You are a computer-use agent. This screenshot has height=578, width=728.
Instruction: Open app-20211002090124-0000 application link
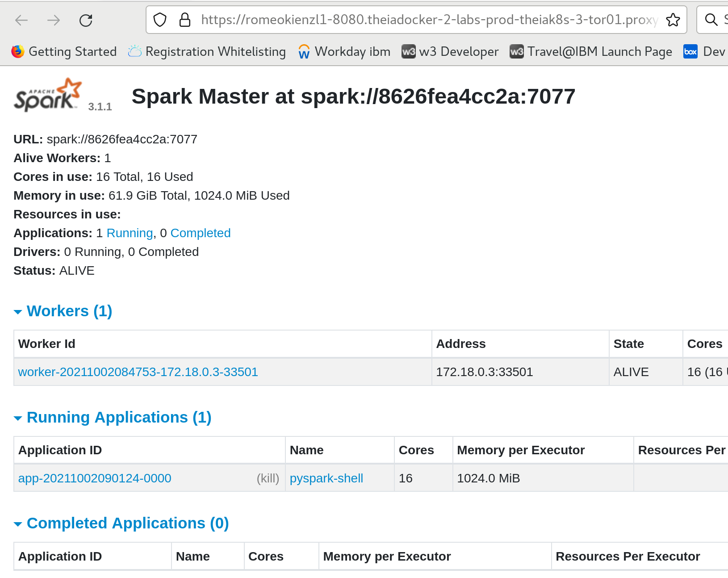click(95, 478)
